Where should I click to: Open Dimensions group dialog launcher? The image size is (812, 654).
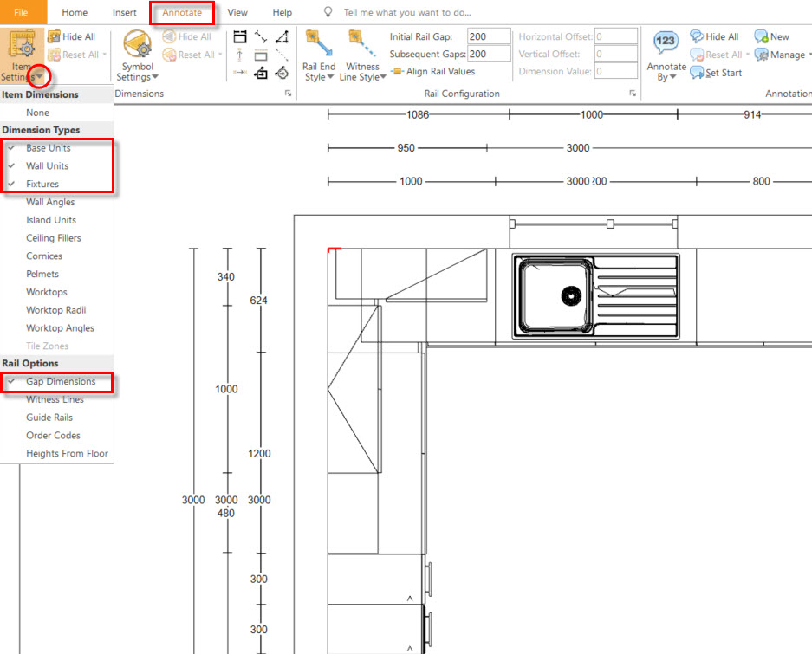pyautogui.click(x=288, y=94)
